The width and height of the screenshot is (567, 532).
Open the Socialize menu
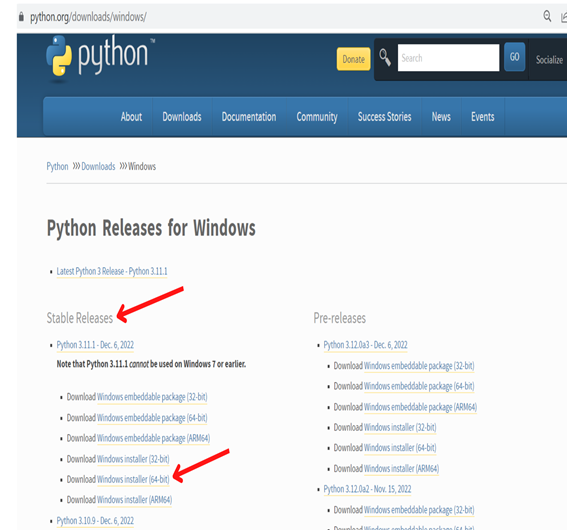549,60
